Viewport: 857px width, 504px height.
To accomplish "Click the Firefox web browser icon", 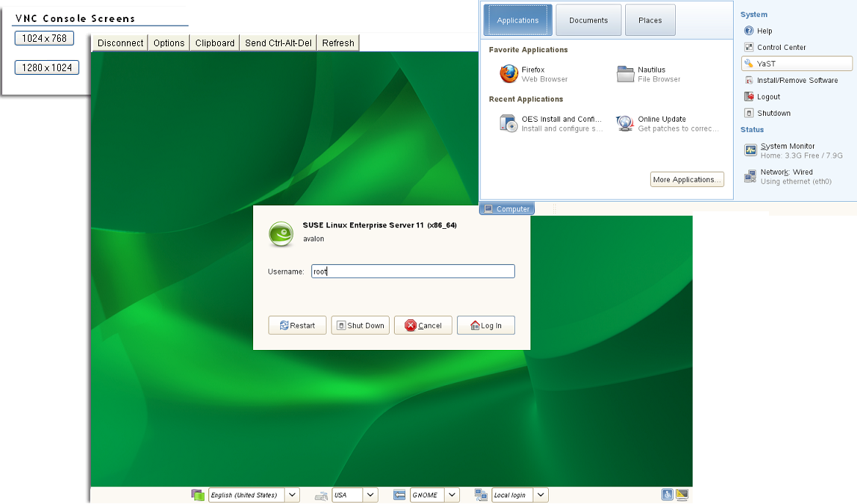I will [508, 74].
